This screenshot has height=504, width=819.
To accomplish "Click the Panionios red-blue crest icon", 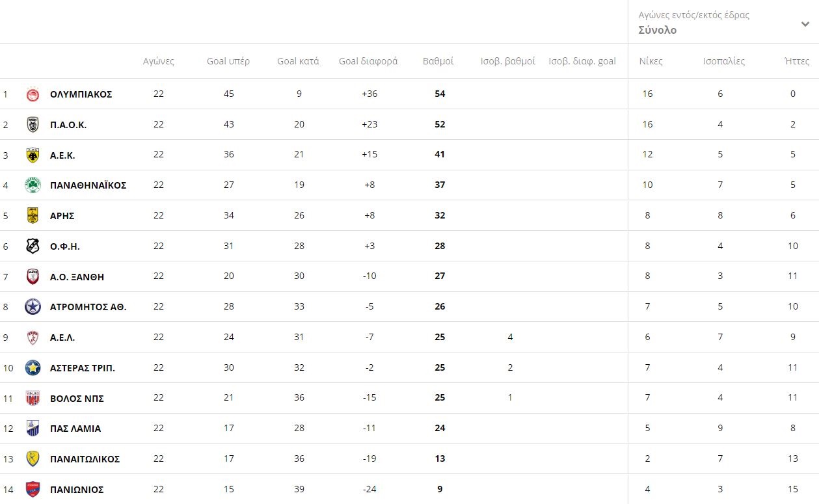I will coord(33,490).
